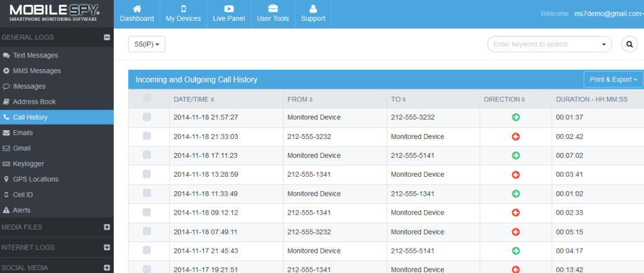Tick the select-all checkbox in table header
This screenshot has height=273, width=644.
[x=147, y=97]
